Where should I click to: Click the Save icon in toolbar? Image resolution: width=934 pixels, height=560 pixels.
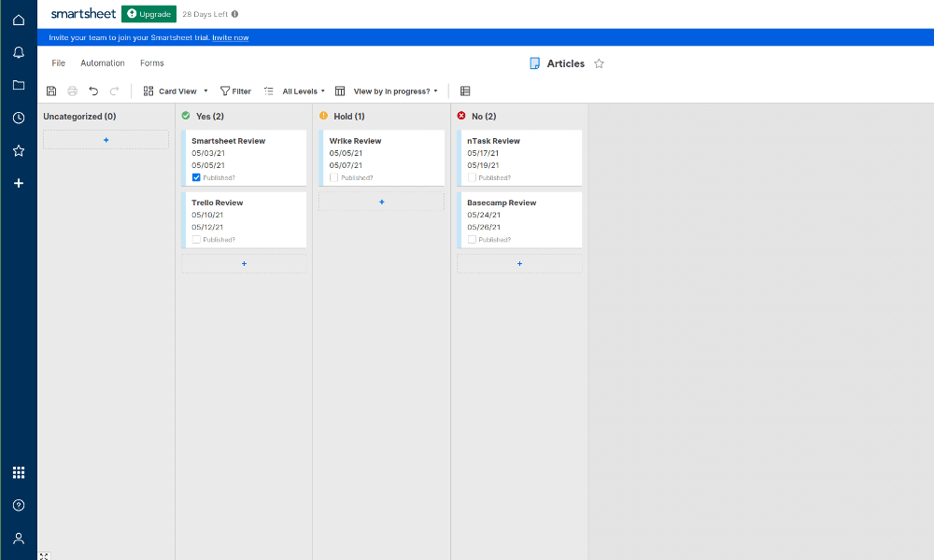(51, 91)
